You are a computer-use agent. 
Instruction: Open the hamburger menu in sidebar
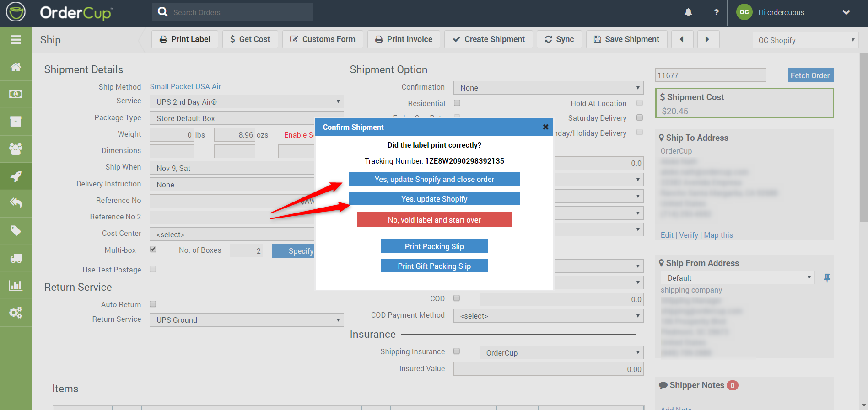click(16, 40)
